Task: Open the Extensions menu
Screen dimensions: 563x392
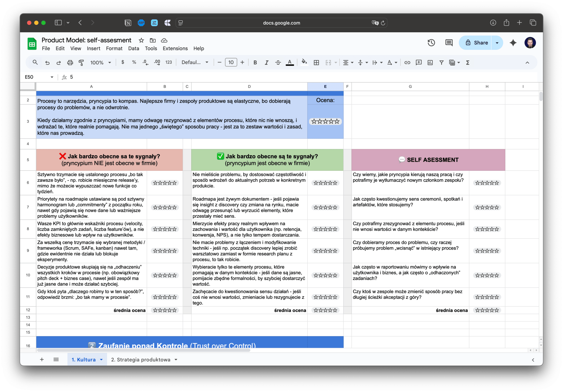Action: 175,48
